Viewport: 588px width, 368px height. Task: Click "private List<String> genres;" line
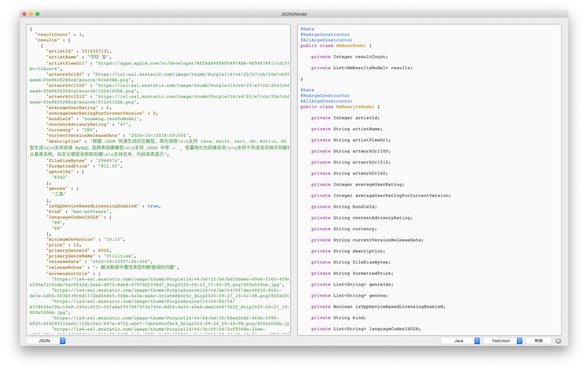pos(350,296)
